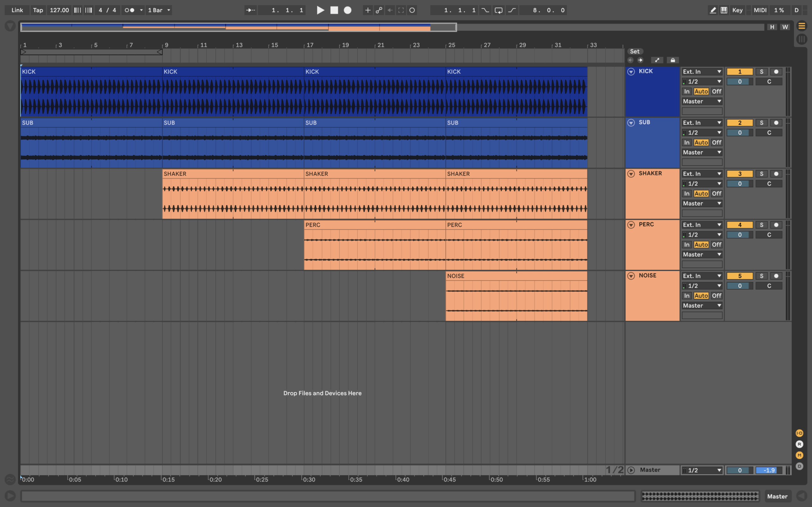Click the Play button in transport
The width and height of the screenshot is (812, 507).
(320, 10)
